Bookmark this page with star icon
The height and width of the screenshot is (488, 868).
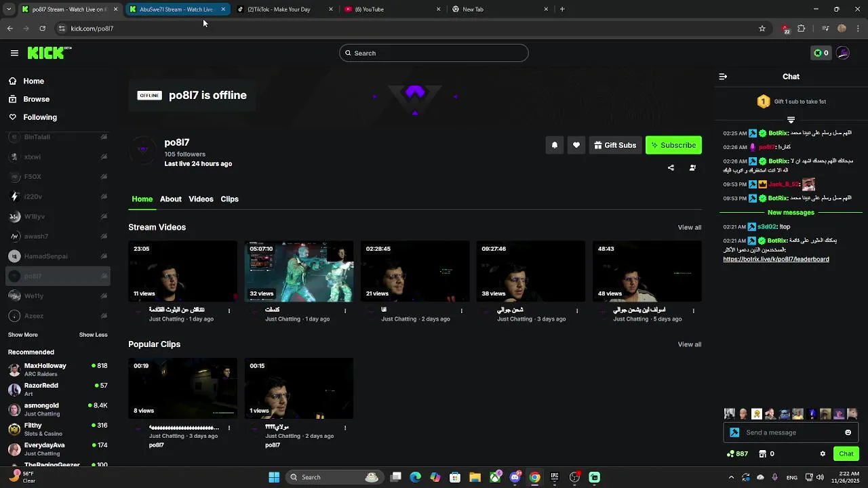click(x=762, y=28)
